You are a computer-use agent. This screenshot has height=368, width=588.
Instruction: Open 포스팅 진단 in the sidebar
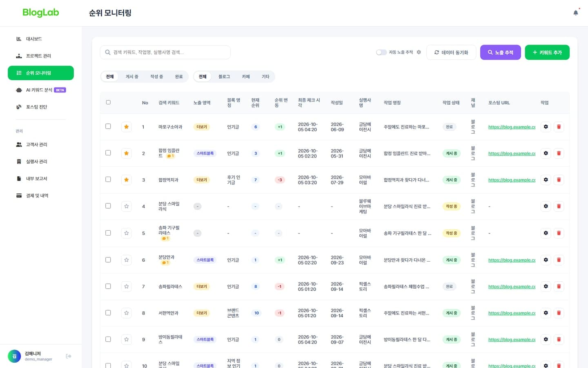pos(41,107)
